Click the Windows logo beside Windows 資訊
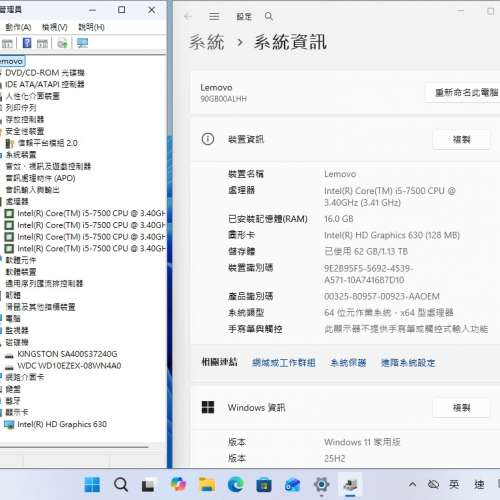Image resolution: width=500 pixels, height=500 pixels. click(x=208, y=407)
